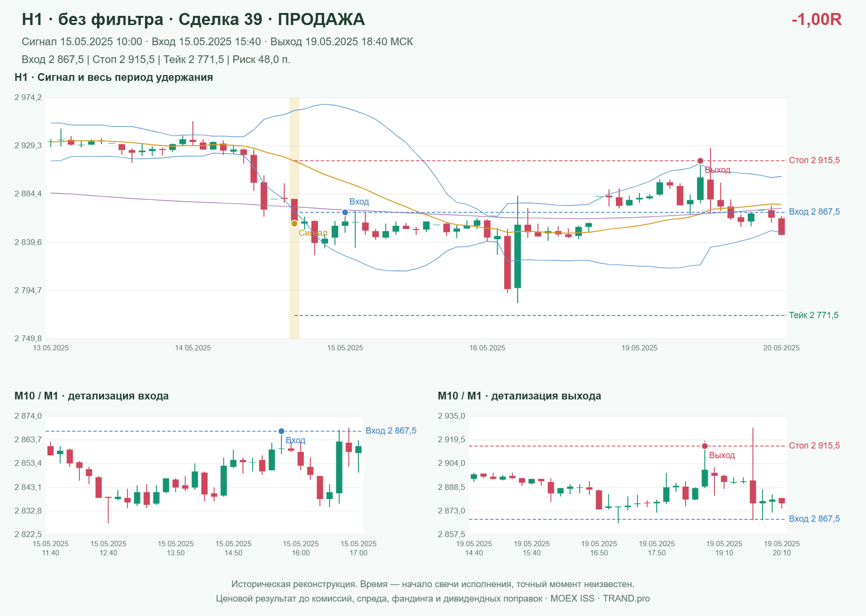Click the 2 822,5 axis label in entry detail

point(28,534)
